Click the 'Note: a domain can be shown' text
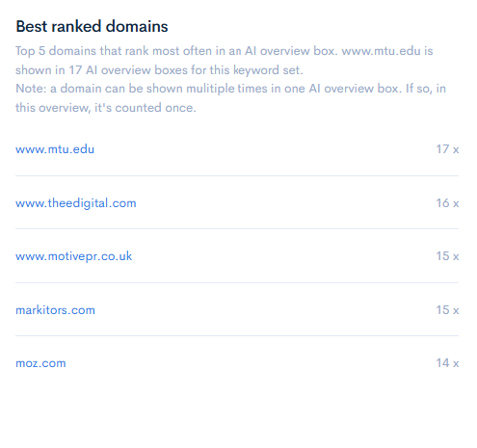Viewport: 477px width, 448px height. pyautogui.click(x=230, y=98)
